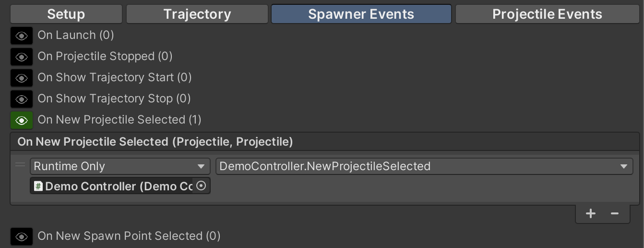Show On Show Trajectory Stop event
Image resolution: width=644 pixels, height=248 pixels.
[x=22, y=99]
